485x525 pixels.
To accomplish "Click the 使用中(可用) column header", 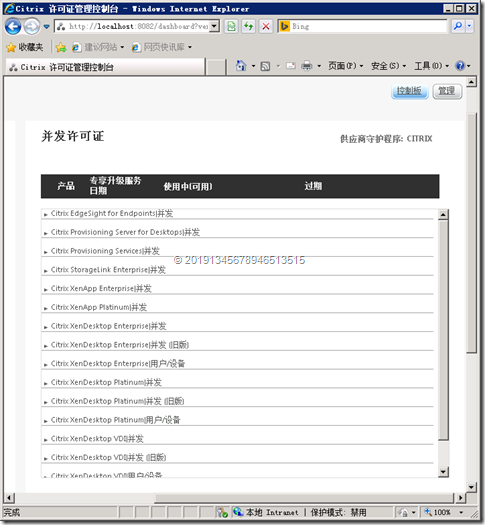I will (x=188, y=186).
